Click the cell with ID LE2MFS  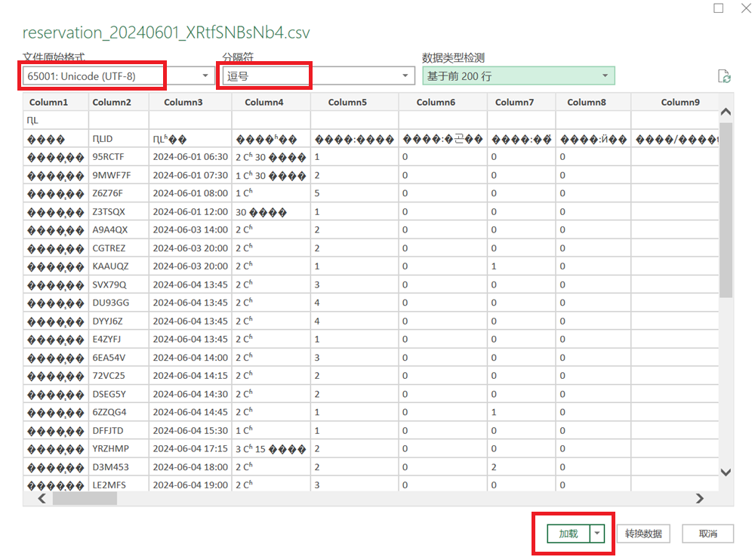[x=119, y=484]
